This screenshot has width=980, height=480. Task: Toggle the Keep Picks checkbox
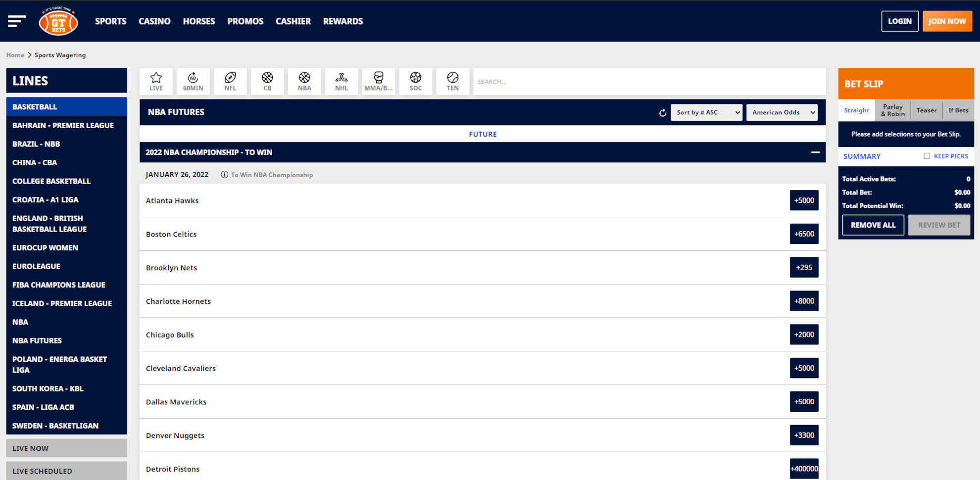[927, 156]
